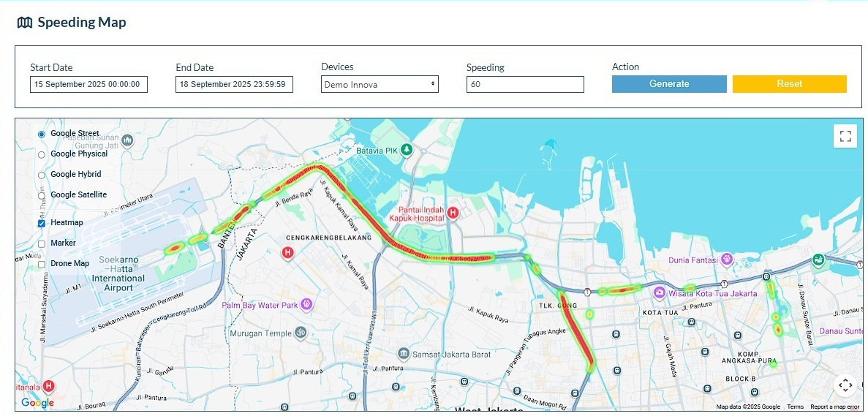Open the map camera controls icon
Image resolution: width=868 pixels, height=416 pixels.
(x=845, y=385)
